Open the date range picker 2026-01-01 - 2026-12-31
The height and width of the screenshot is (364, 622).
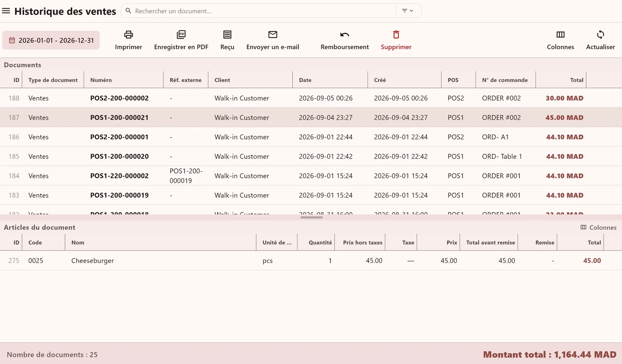(x=51, y=40)
